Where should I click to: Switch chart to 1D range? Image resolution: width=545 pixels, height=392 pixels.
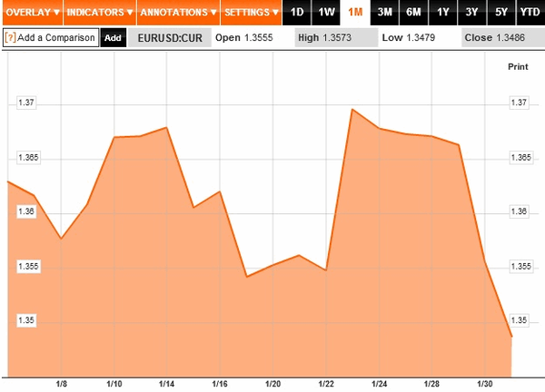click(x=297, y=13)
